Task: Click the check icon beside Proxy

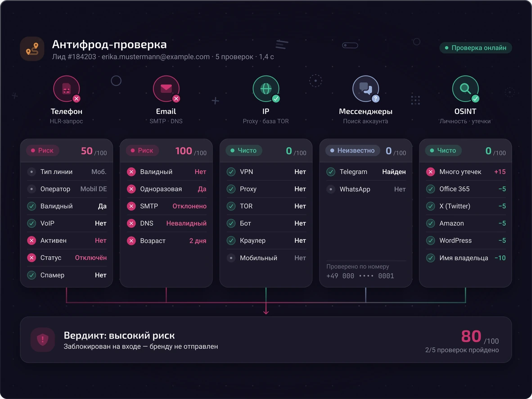Action: 231,189
